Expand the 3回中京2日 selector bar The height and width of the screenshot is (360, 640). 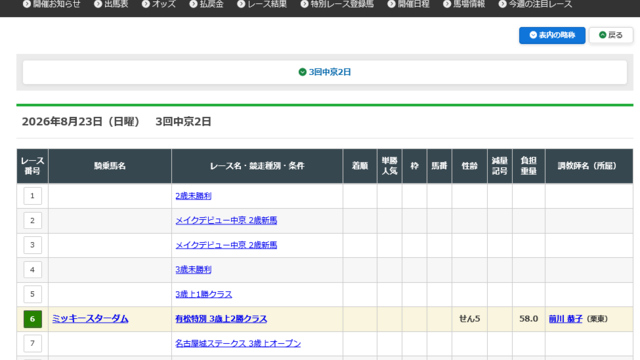coord(324,72)
